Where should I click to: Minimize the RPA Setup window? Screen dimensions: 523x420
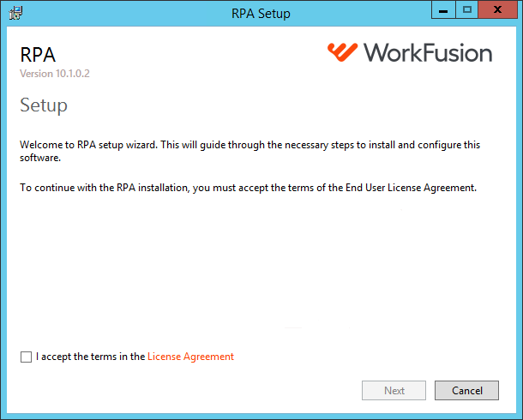click(443, 10)
